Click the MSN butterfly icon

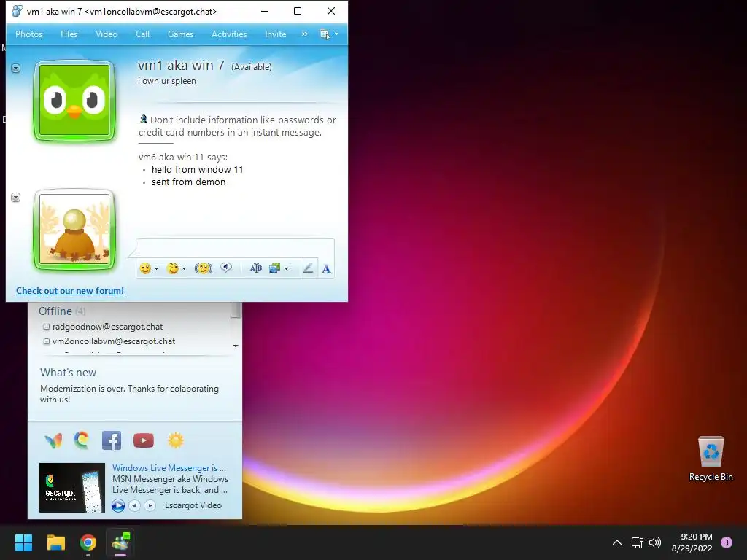pyautogui.click(x=53, y=441)
